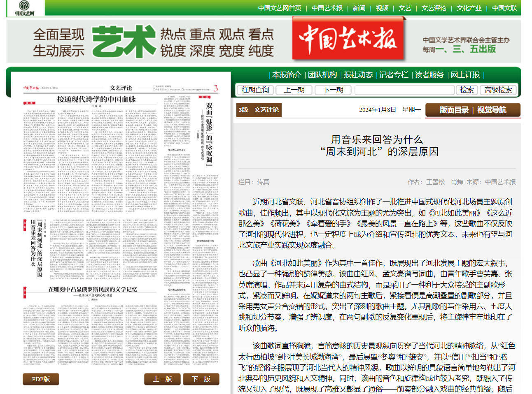Open 高级检索 advanced search
Viewport: 532px width, 394px height.
point(498,90)
